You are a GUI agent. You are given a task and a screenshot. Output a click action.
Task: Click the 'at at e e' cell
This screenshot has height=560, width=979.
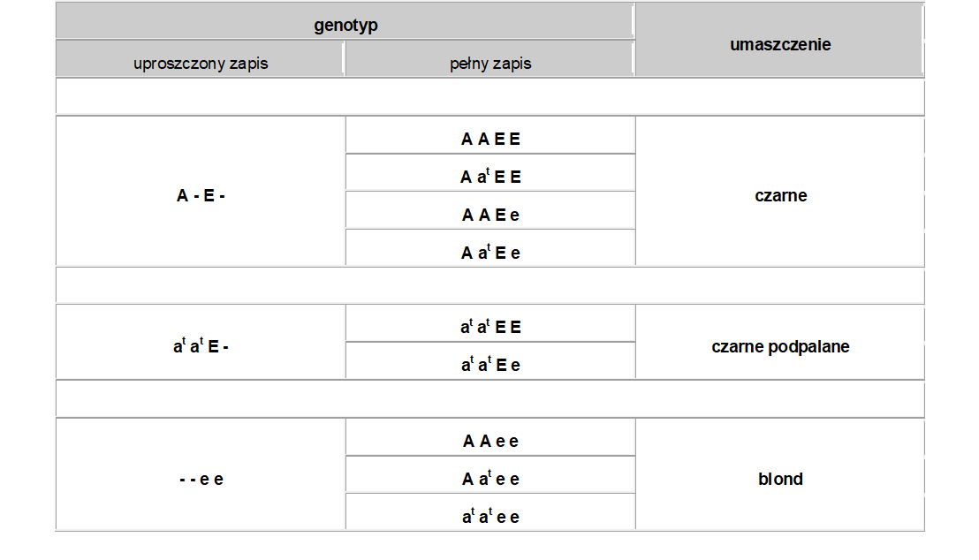pyautogui.click(x=490, y=517)
